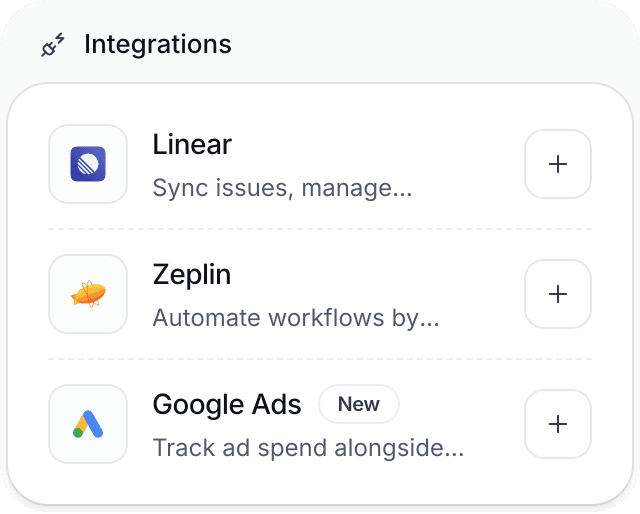Select the Linear integration row
640x514 pixels.
[320, 164]
